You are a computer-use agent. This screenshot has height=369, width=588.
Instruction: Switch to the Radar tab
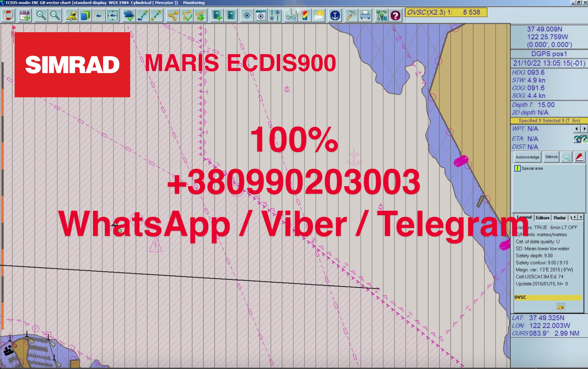[560, 218]
